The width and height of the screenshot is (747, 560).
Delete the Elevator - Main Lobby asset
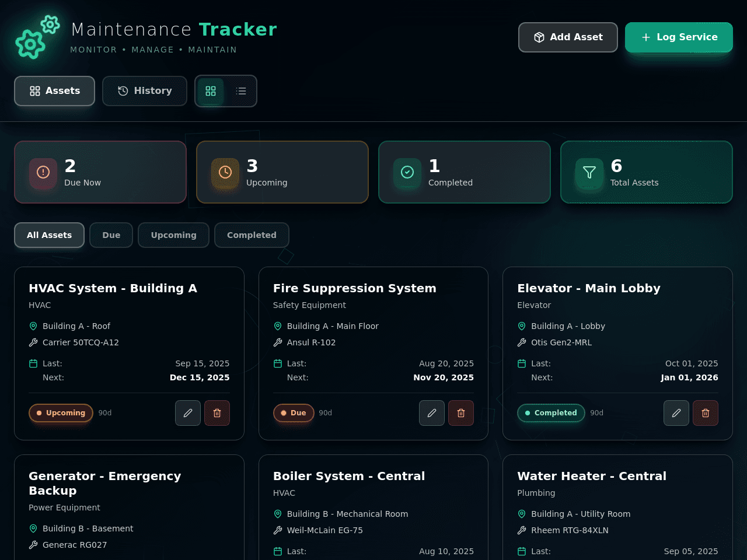click(x=706, y=413)
